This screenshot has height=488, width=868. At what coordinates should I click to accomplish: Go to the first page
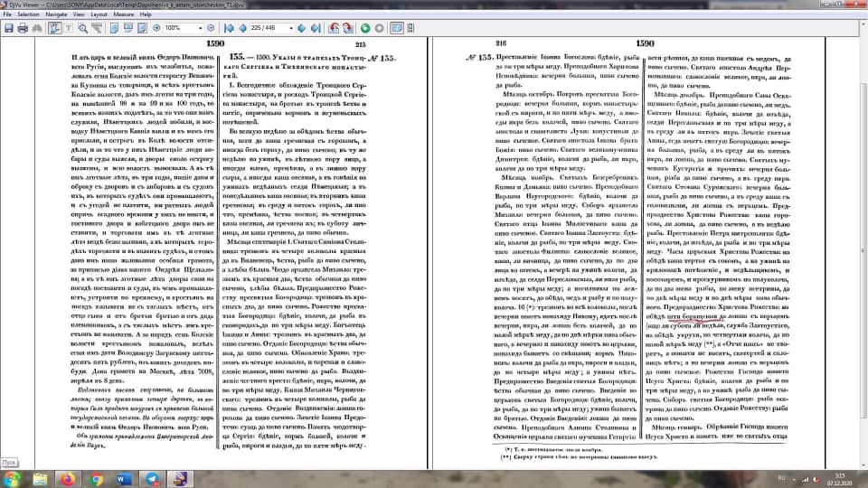(229, 28)
